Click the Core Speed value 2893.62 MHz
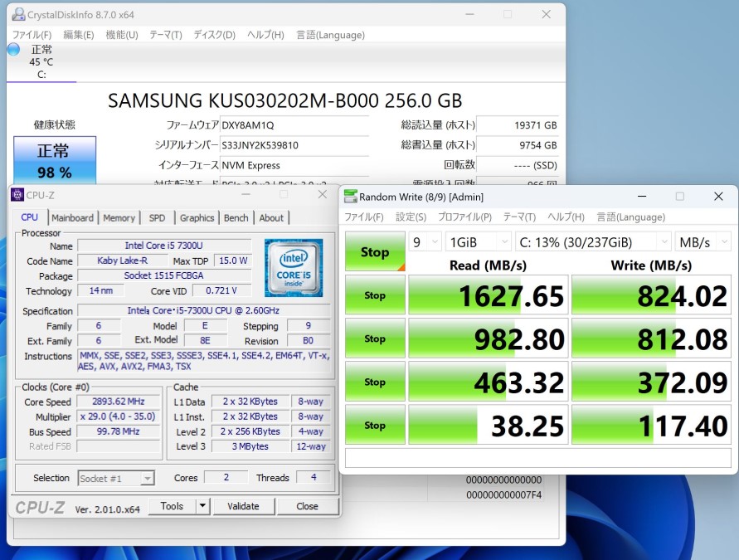The image size is (739, 560). 119,402
